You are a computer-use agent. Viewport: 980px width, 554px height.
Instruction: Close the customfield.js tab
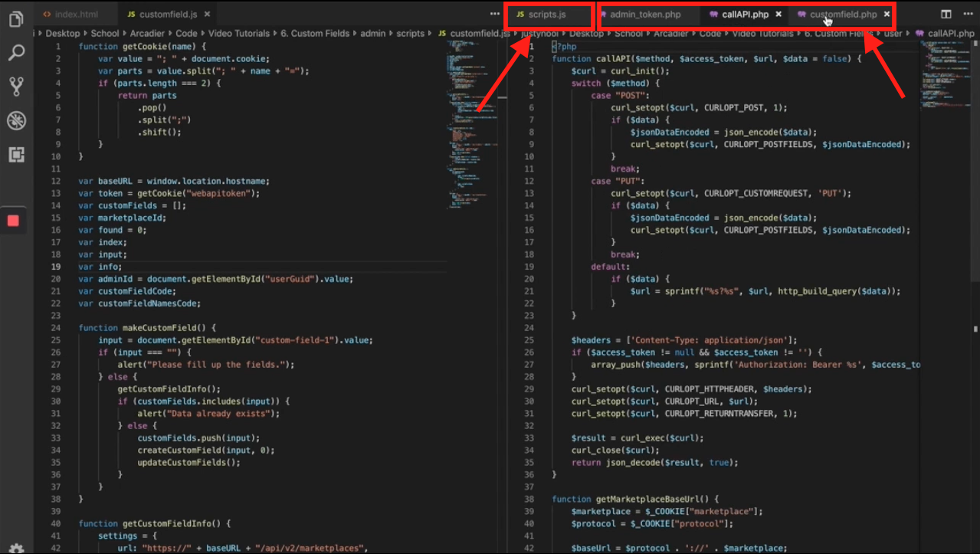[x=208, y=14]
